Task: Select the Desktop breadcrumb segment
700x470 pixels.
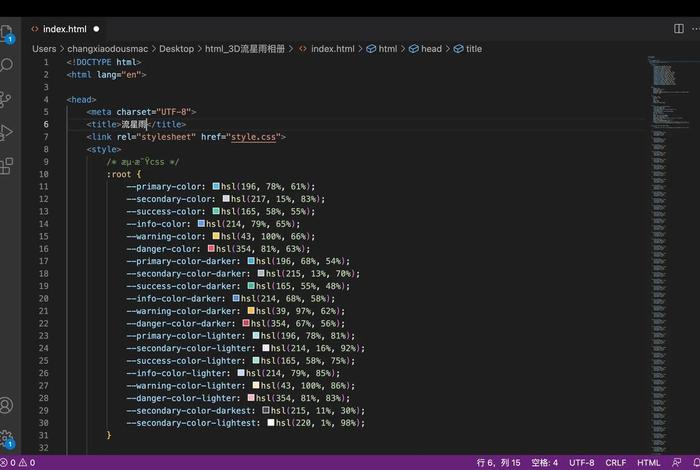Action: click(176, 49)
